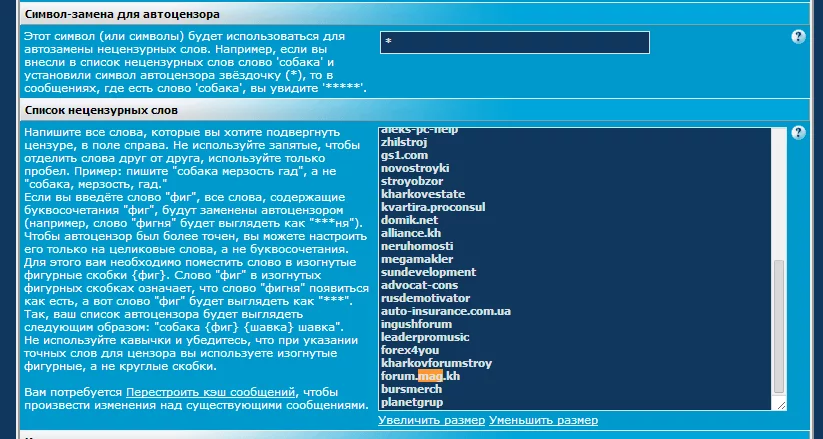
Task: Click 'neruhomosti' entry
Action: click(417, 246)
